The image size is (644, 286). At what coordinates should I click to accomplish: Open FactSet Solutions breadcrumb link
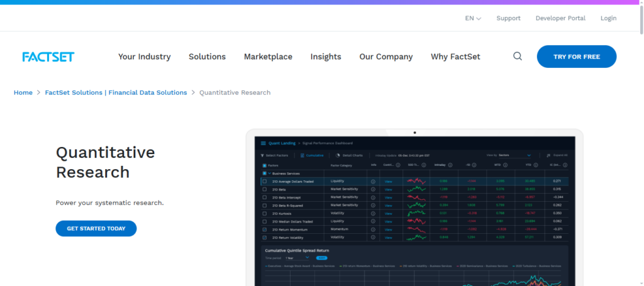pos(116,93)
